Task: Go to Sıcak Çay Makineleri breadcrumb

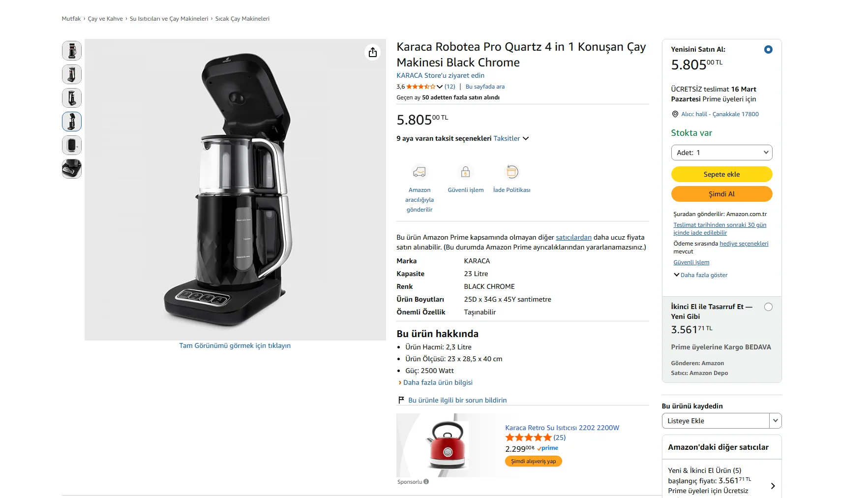Action: point(242,19)
